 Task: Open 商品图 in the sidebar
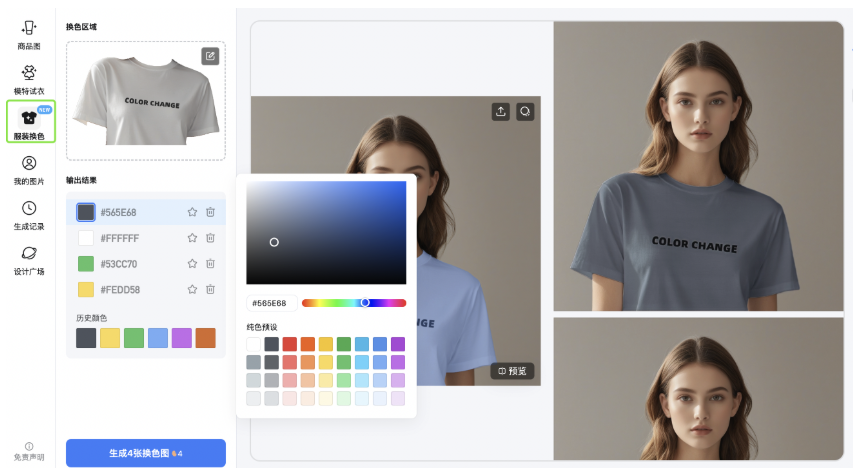tap(29, 34)
